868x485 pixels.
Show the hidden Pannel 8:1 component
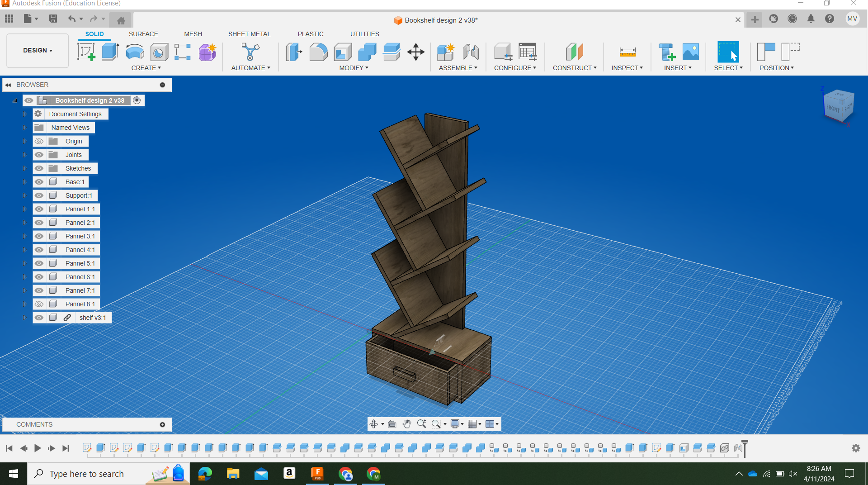tap(39, 304)
